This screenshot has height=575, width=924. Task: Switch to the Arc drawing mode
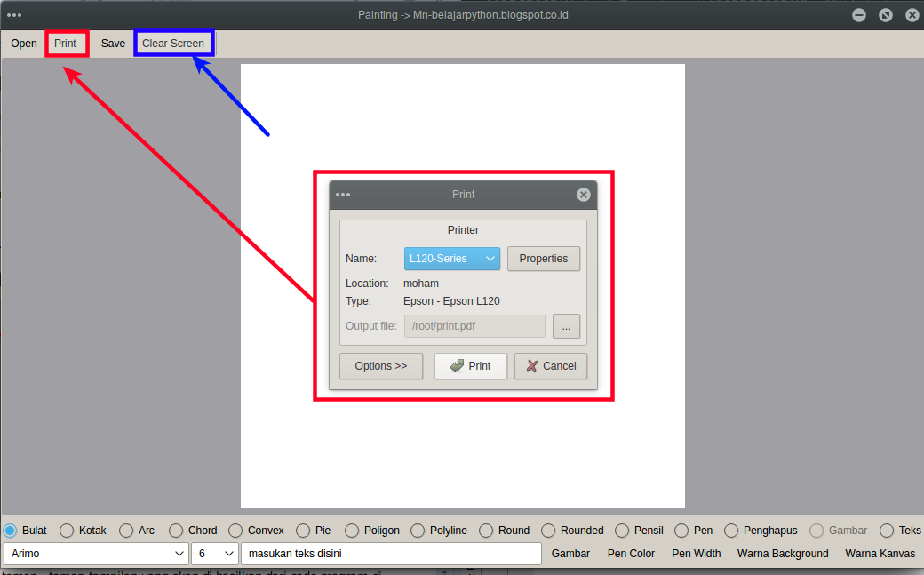[x=127, y=531]
